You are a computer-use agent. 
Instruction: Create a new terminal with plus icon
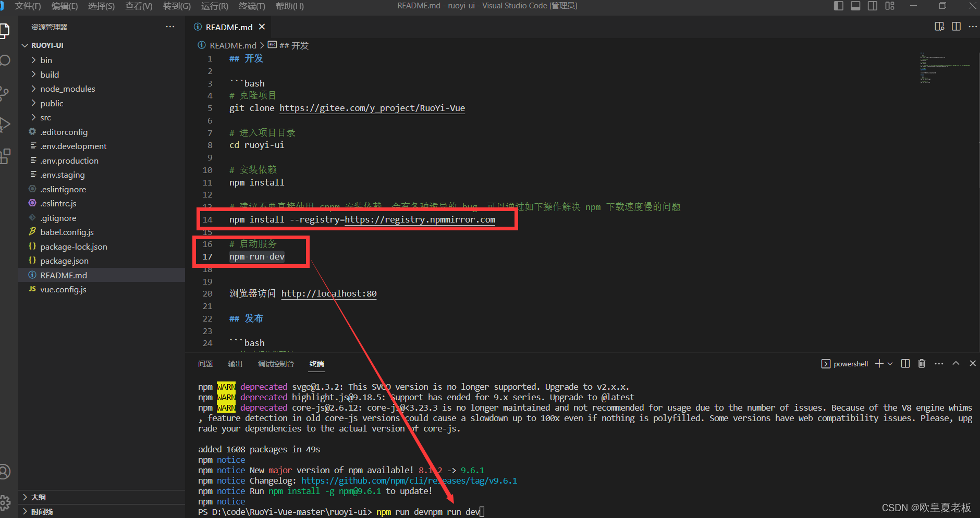click(879, 364)
